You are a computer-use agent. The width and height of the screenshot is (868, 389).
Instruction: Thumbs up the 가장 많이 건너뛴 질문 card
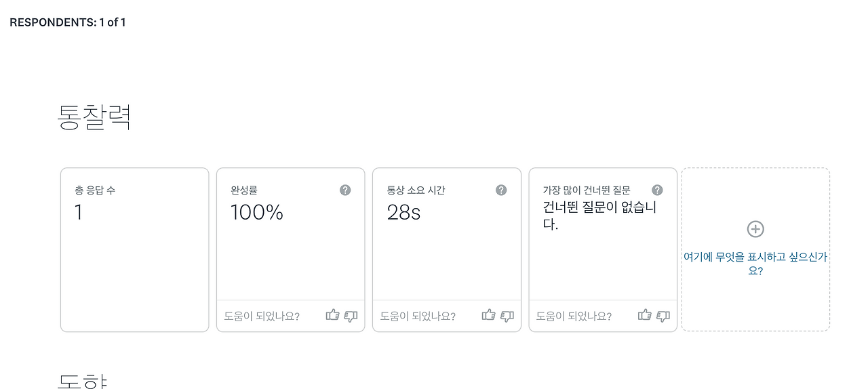[644, 315]
